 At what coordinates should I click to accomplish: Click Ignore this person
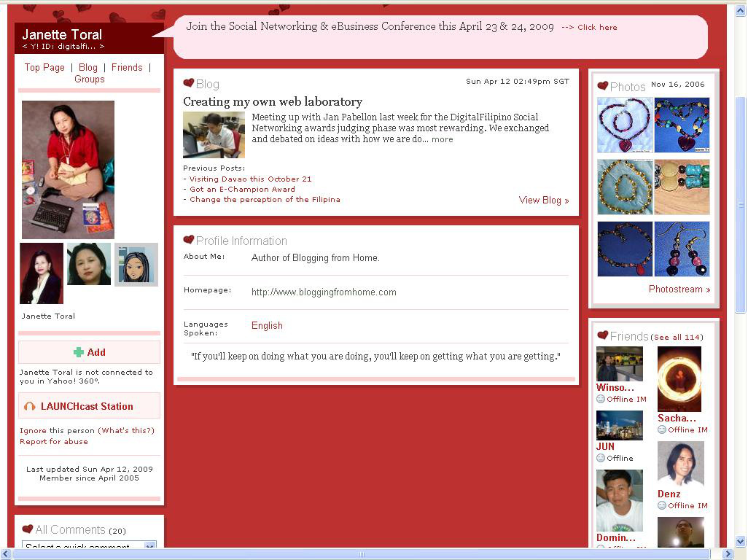click(54, 430)
